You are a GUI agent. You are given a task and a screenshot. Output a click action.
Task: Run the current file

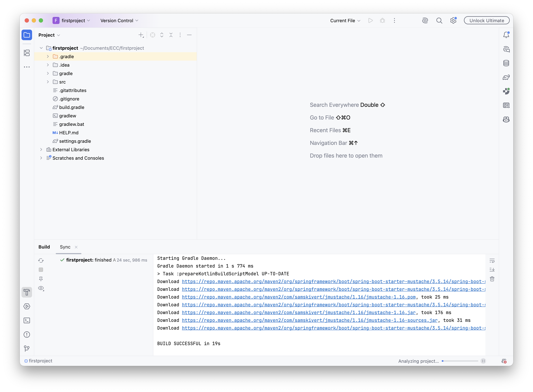click(370, 21)
